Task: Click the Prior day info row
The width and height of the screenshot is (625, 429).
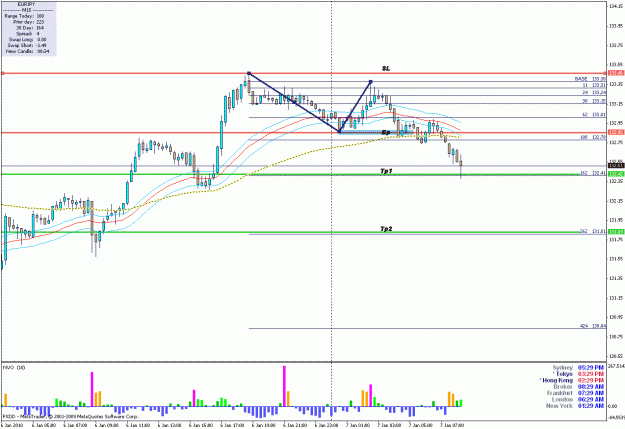Action: pos(28,22)
